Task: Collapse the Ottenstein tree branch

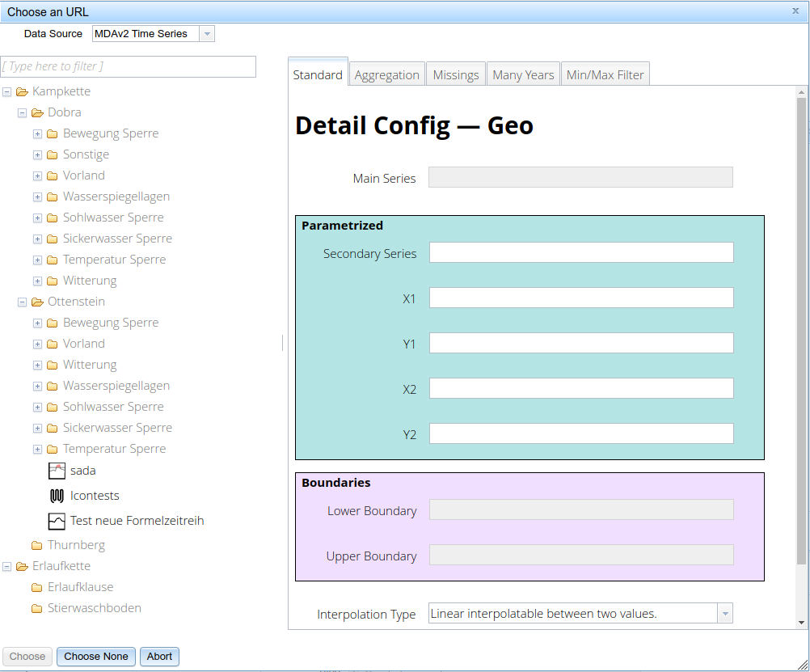Action: point(22,301)
